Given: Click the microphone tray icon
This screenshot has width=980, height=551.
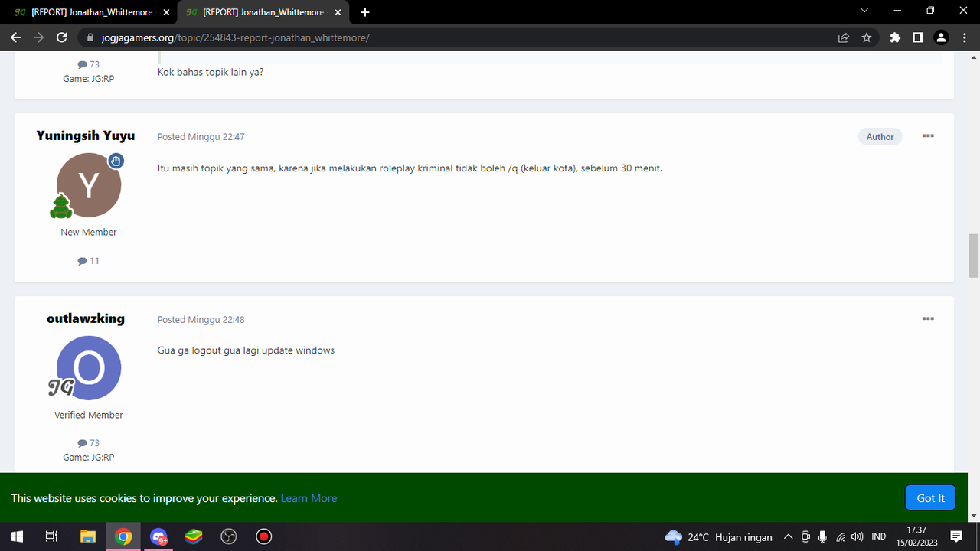Looking at the screenshot, I should click(x=822, y=537).
